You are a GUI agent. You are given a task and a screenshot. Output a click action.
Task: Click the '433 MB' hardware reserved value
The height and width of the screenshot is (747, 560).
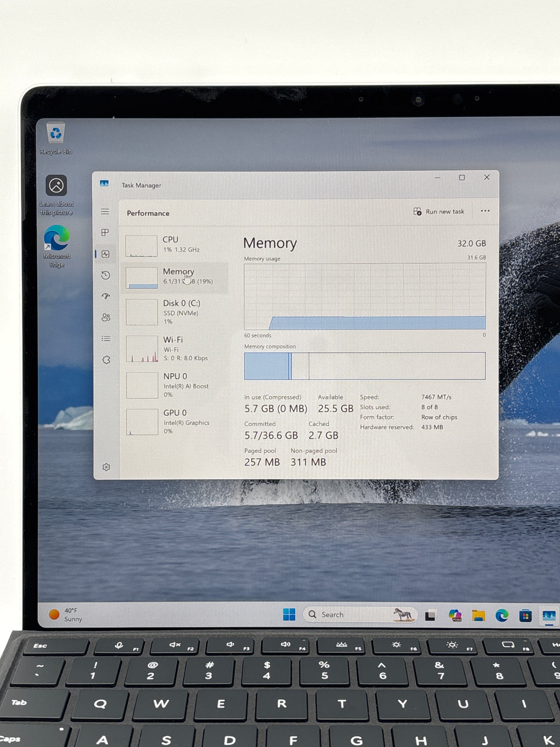432,427
